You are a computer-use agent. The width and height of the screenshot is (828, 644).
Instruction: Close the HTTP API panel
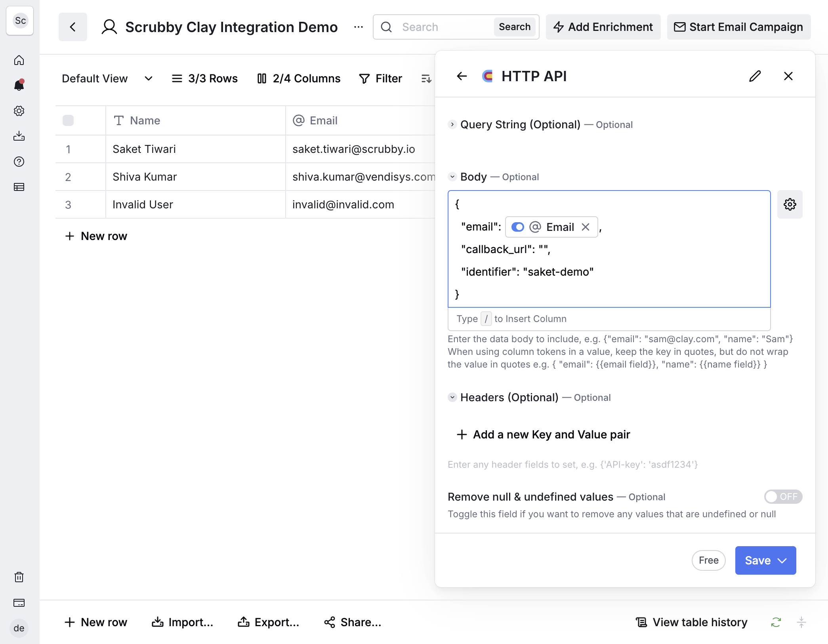click(x=788, y=76)
